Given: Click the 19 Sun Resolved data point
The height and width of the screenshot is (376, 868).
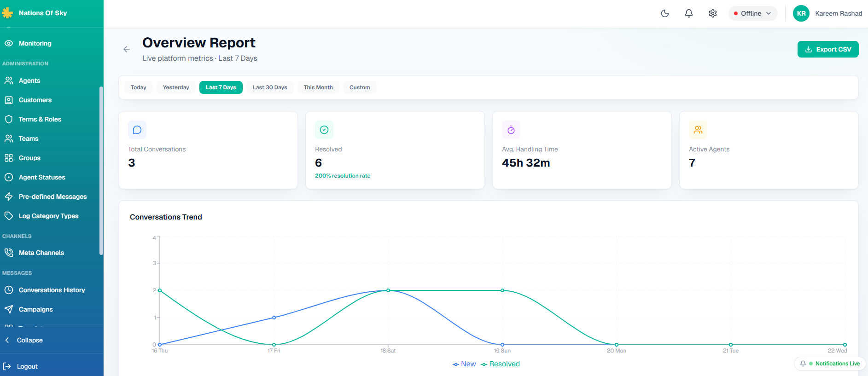Looking at the screenshot, I should click(502, 290).
